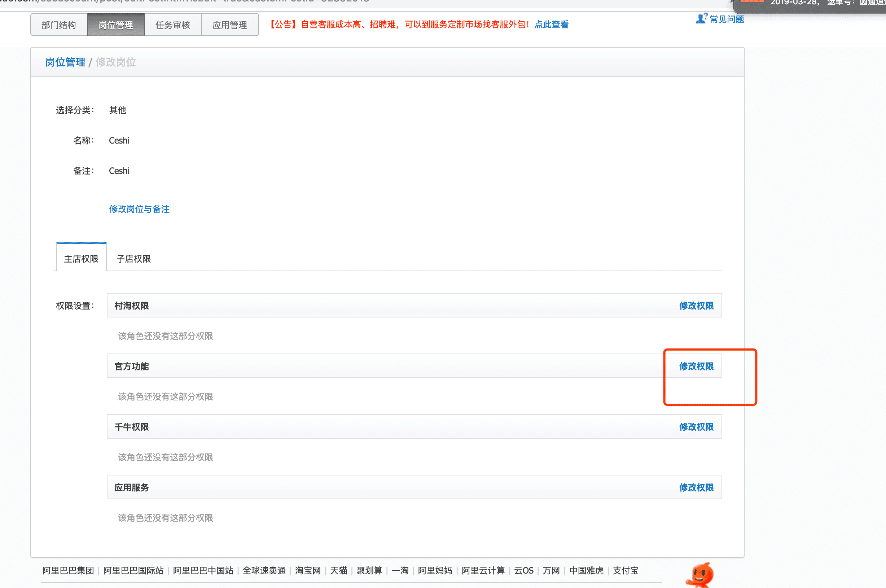Viewport: 886px width, 588px height.
Task: Click 修改权限 for 村淘权限
Action: pyautogui.click(x=696, y=306)
